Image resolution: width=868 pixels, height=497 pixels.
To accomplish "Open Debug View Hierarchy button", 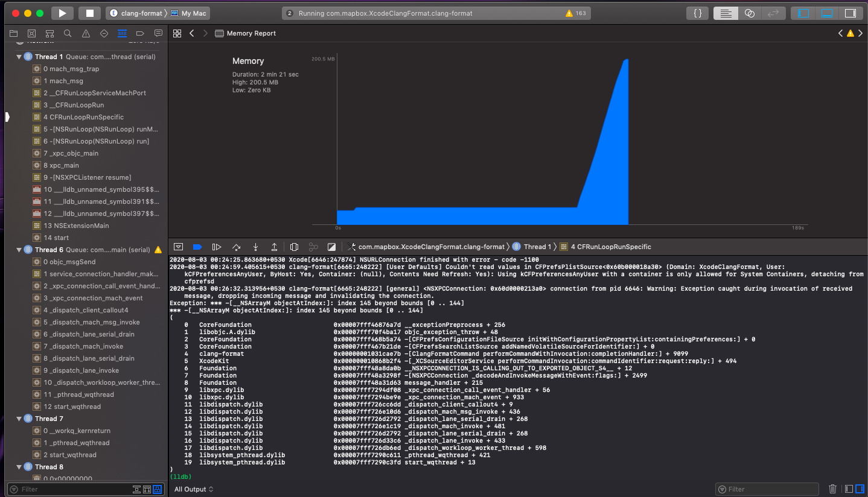I will pyautogui.click(x=294, y=247).
